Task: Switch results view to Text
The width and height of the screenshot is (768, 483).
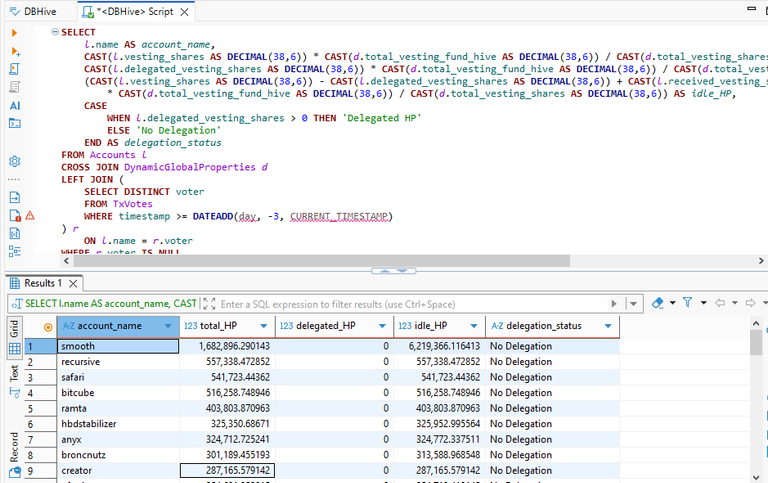Action: coord(14,381)
